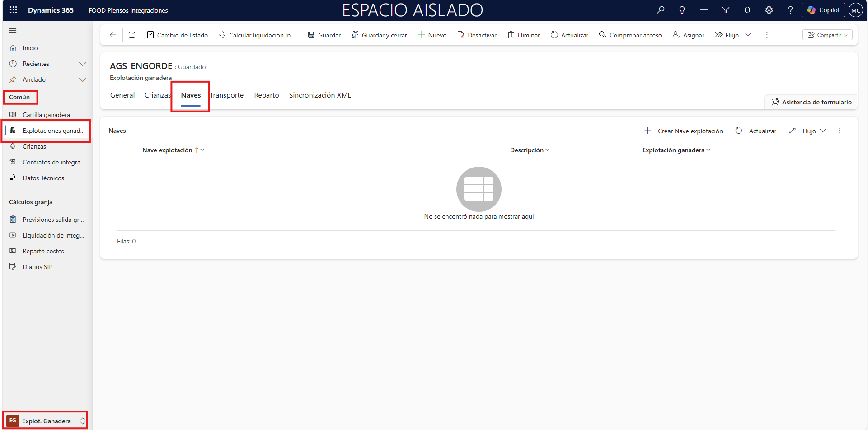Expand the Recientes section chevron
The width and height of the screenshot is (868, 430).
pyautogui.click(x=83, y=64)
